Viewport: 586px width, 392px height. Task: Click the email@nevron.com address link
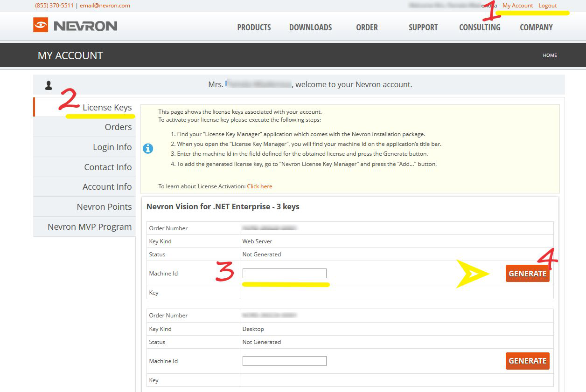[105, 6]
